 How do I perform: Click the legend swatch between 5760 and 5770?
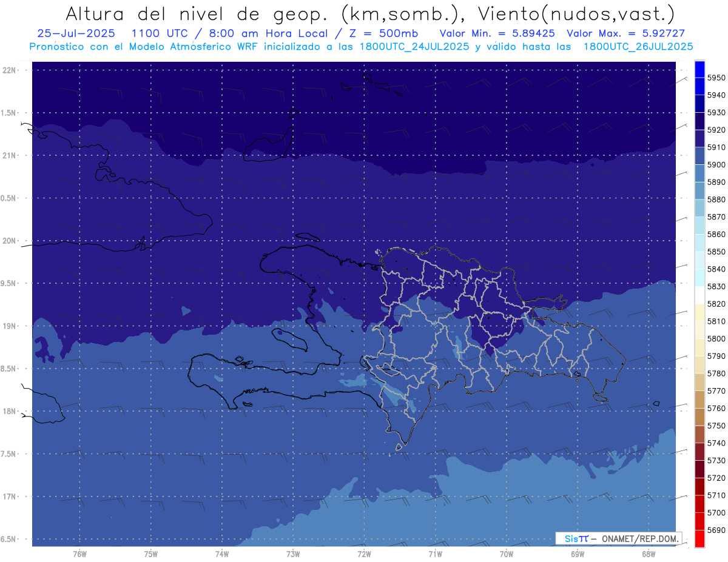pyautogui.click(x=699, y=400)
